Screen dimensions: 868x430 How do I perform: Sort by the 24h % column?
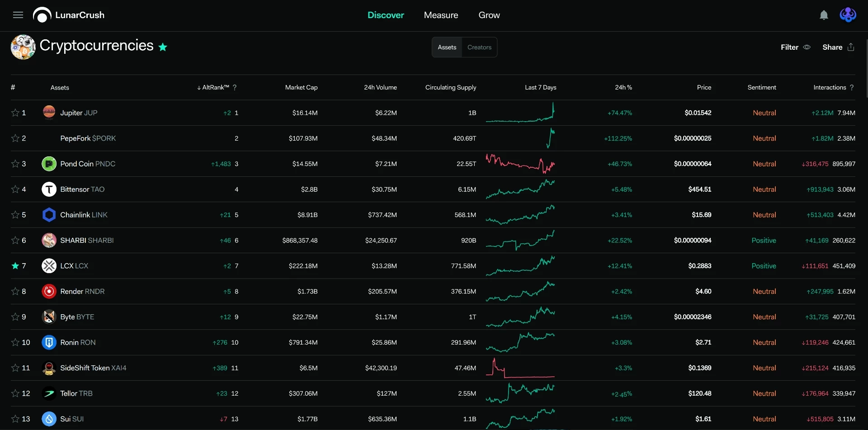(623, 88)
